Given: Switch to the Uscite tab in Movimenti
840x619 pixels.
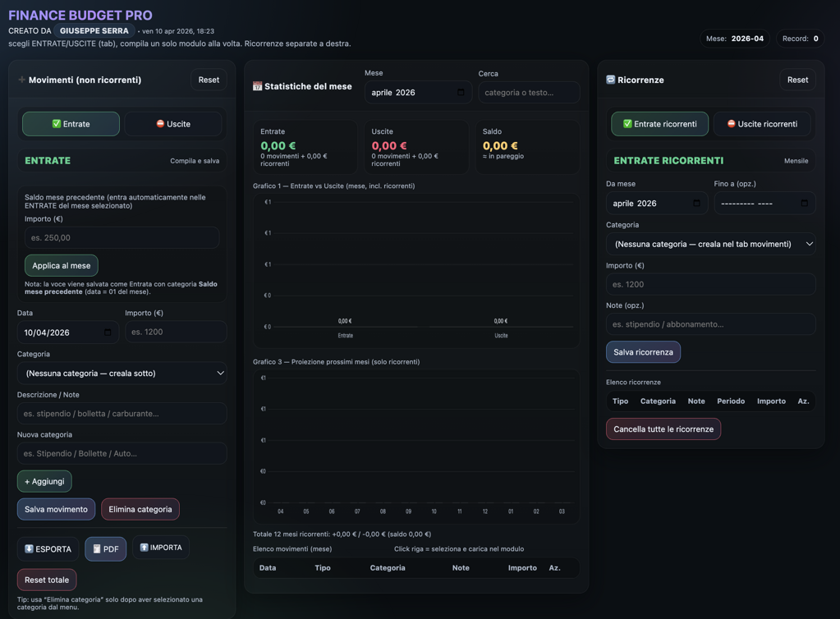Looking at the screenshot, I should click(x=173, y=124).
